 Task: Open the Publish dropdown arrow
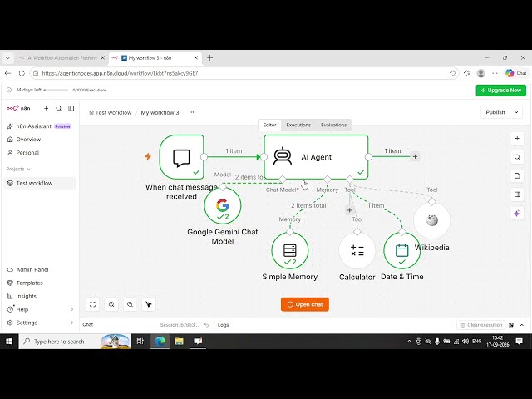(516, 112)
